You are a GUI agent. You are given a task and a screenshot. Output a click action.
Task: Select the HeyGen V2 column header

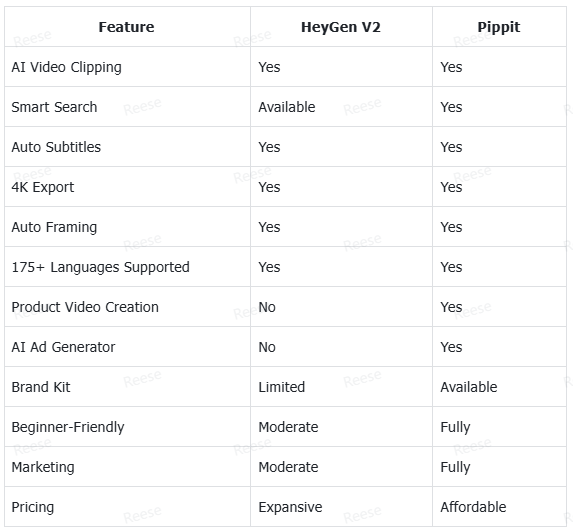click(x=341, y=27)
